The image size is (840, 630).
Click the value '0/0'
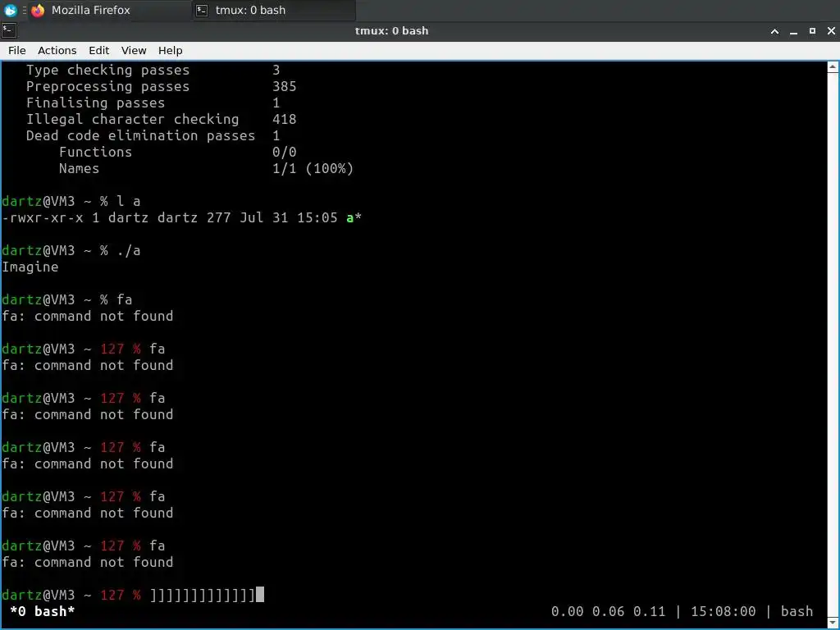pos(285,152)
